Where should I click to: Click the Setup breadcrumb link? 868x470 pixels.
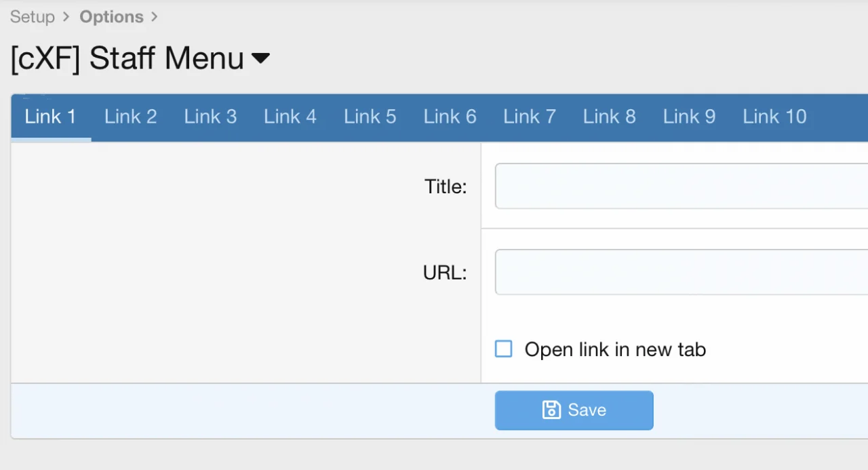tap(33, 17)
